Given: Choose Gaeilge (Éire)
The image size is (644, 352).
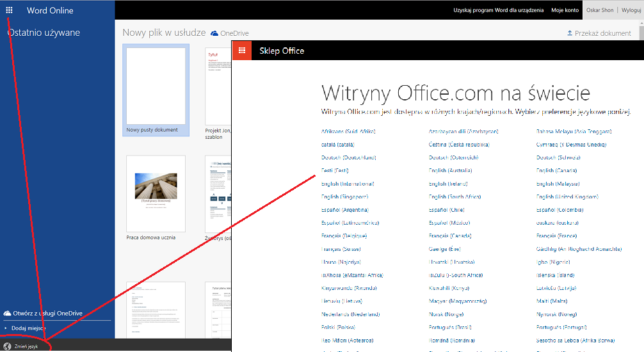Looking at the screenshot, I should tap(445, 250).
